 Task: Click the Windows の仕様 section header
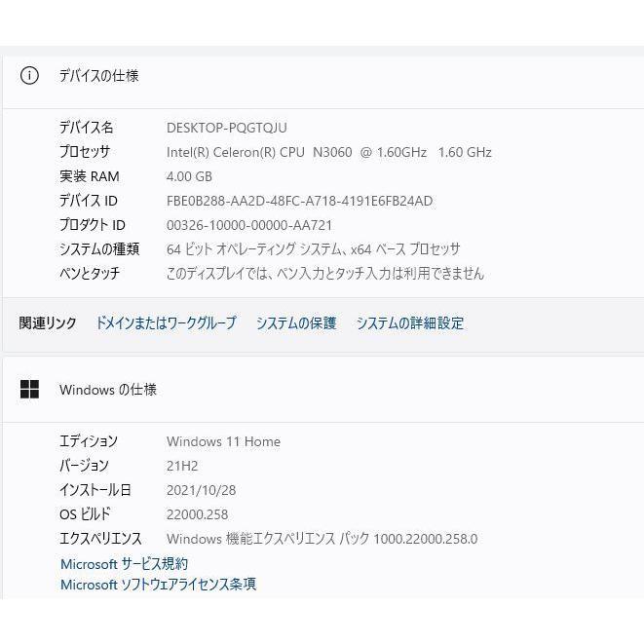coord(108,390)
